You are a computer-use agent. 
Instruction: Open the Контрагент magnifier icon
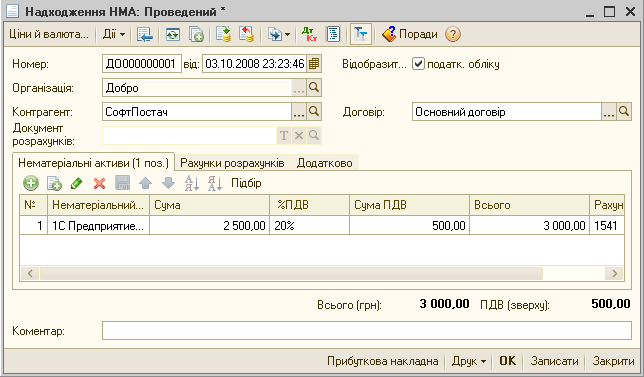(314, 111)
